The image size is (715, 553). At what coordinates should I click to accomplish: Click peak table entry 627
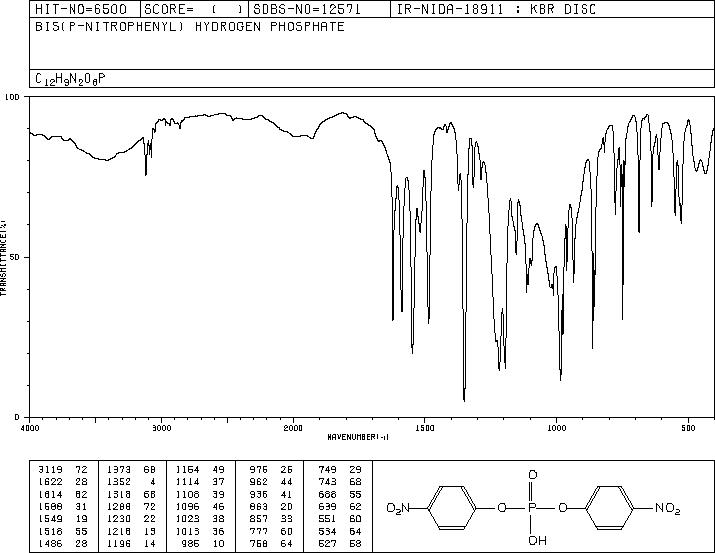pyautogui.click(x=327, y=543)
